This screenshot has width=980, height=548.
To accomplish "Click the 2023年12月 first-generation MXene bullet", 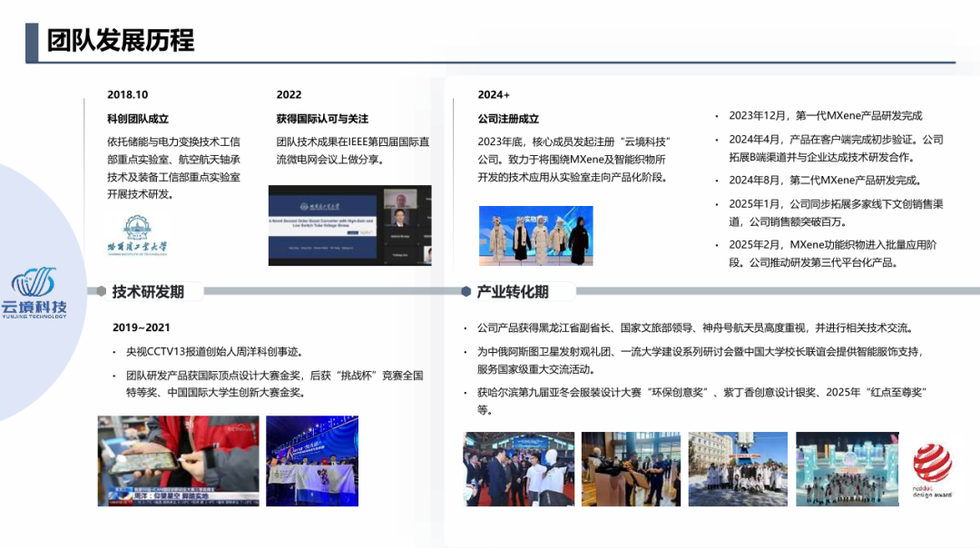I will (825, 115).
